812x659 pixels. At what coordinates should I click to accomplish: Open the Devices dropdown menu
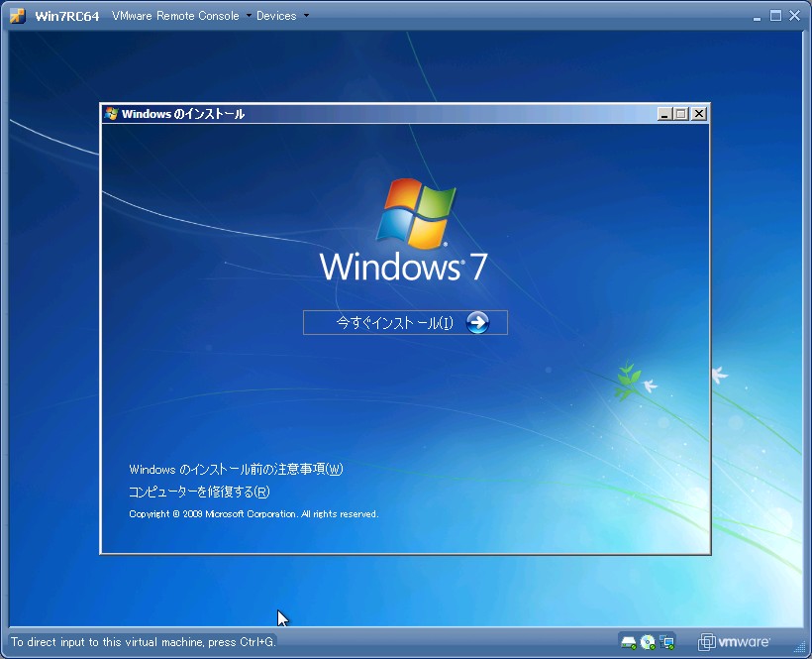[x=282, y=16]
